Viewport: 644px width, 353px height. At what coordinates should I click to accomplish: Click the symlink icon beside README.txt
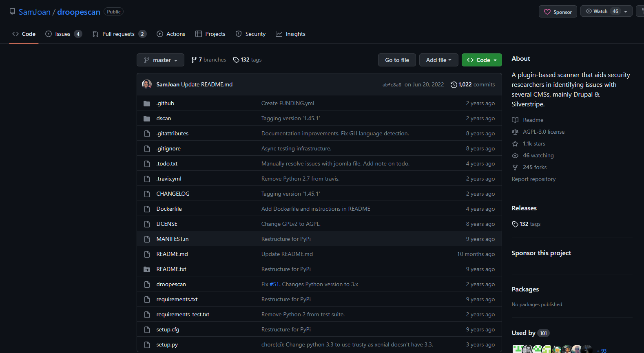[147, 269]
